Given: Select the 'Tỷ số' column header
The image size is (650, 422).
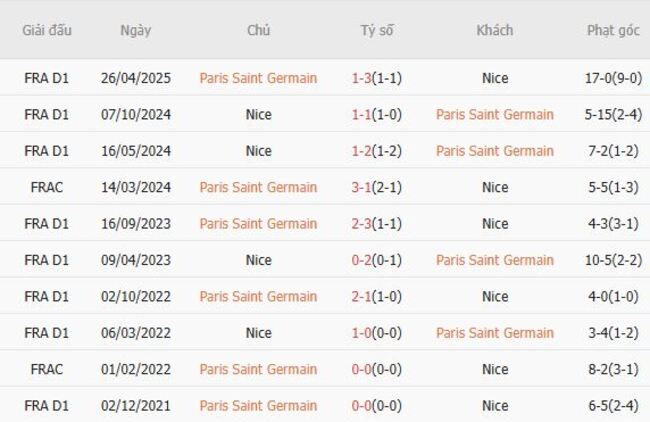Looking at the screenshot, I should [377, 30].
